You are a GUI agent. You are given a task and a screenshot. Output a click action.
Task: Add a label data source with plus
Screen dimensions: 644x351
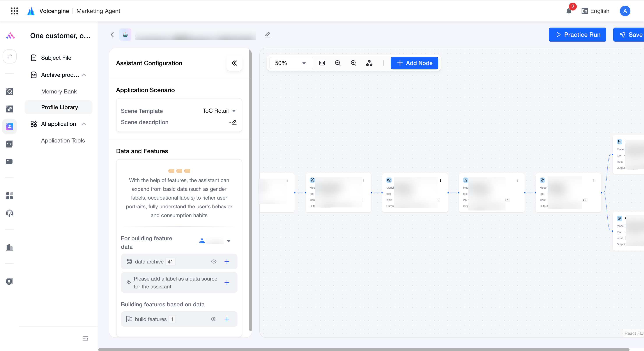(x=227, y=283)
